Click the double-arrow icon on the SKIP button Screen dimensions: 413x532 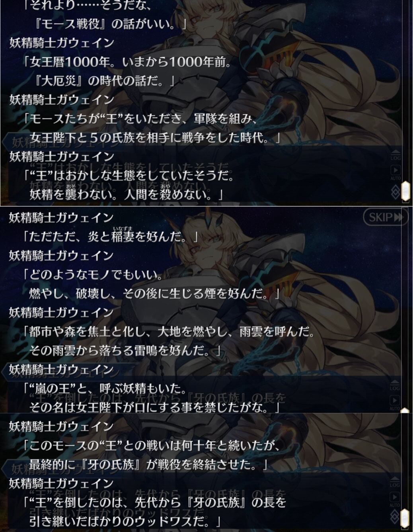(x=398, y=217)
